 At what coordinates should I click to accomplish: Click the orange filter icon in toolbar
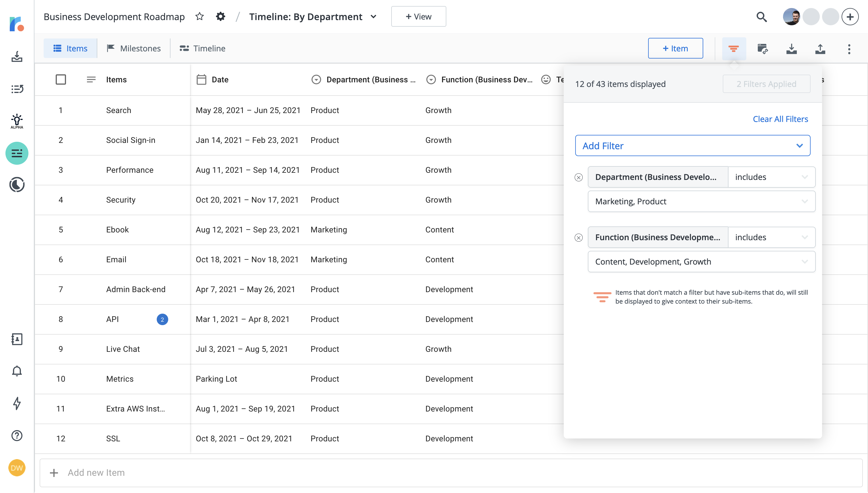click(x=734, y=49)
